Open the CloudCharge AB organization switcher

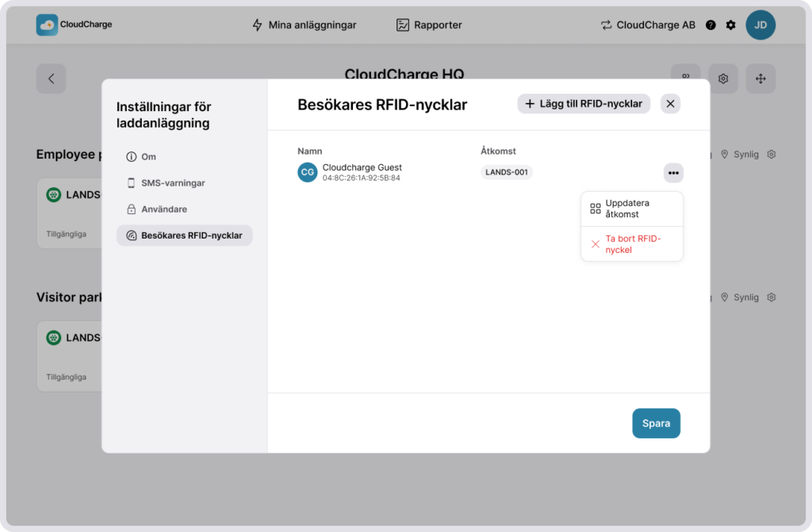[648, 25]
